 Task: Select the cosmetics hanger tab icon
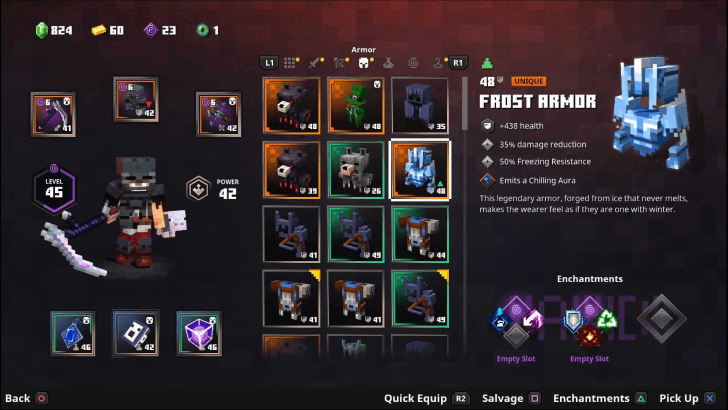point(438,63)
